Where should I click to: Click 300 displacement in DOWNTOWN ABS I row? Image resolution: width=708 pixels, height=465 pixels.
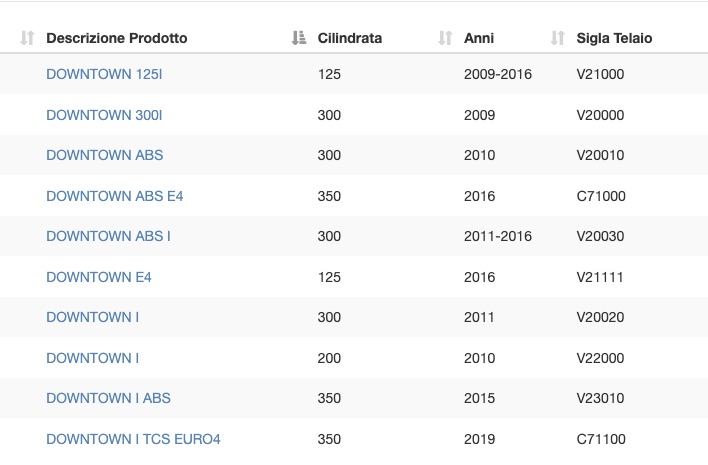click(329, 236)
